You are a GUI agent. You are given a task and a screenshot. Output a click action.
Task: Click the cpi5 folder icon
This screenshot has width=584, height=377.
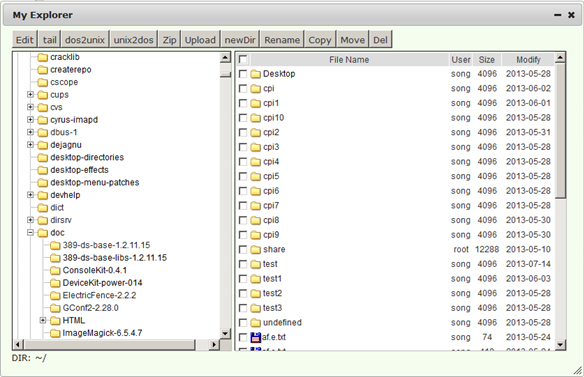tap(256, 177)
